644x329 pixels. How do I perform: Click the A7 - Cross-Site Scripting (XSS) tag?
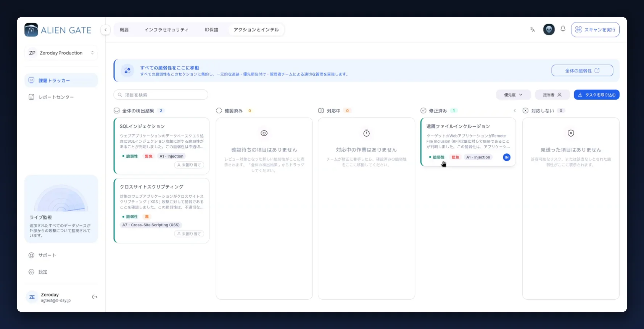[151, 225]
